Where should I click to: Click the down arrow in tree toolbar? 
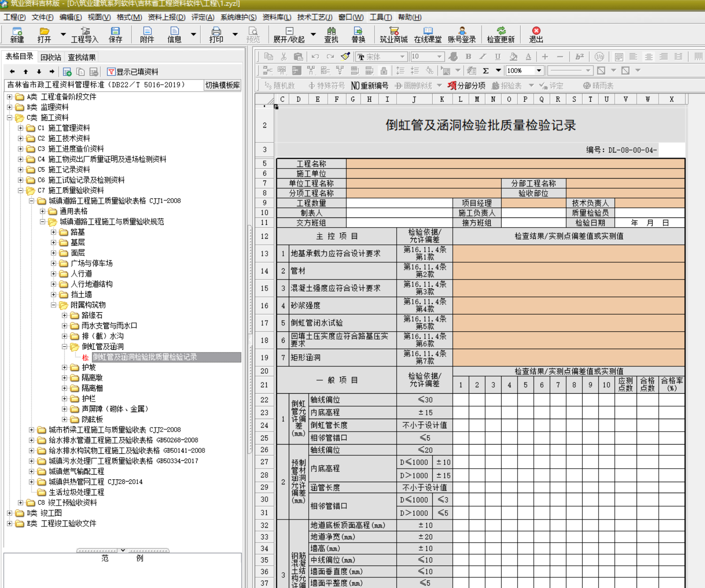pos(39,72)
